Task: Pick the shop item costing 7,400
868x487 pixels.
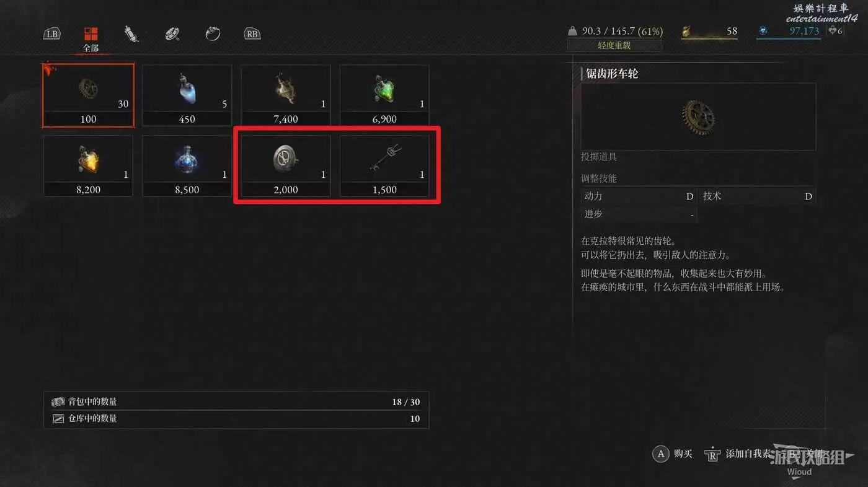Action: [x=286, y=95]
